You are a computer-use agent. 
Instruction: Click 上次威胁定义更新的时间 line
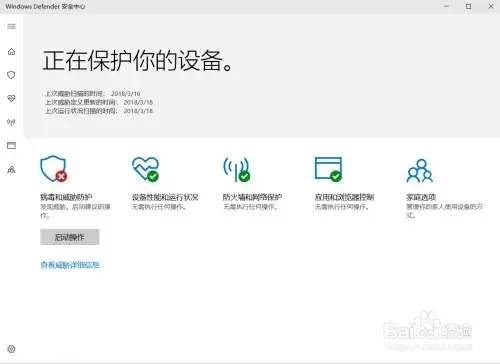[x=99, y=102]
